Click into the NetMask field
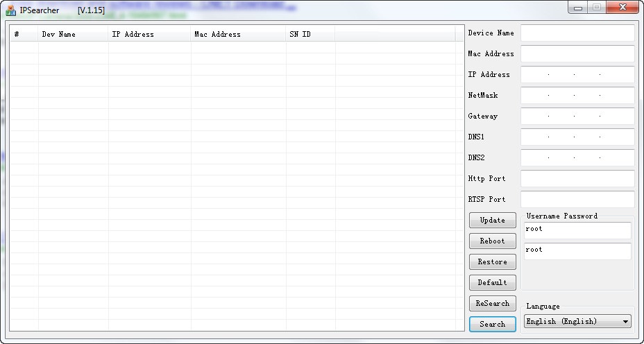644x344 pixels. [x=577, y=95]
